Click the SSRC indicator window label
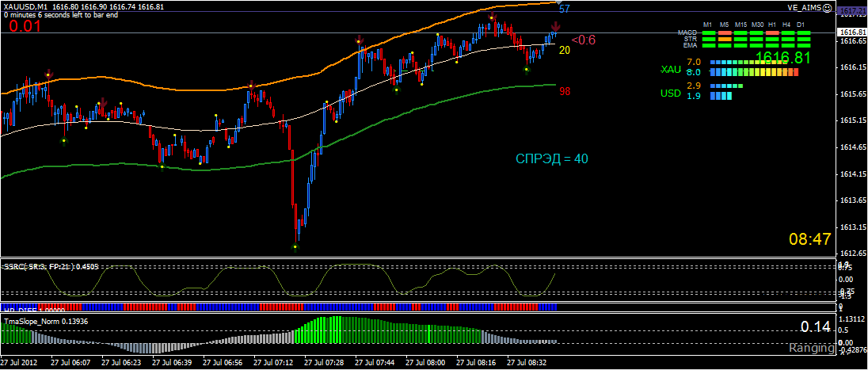The image size is (868, 370). (x=51, y=267)
